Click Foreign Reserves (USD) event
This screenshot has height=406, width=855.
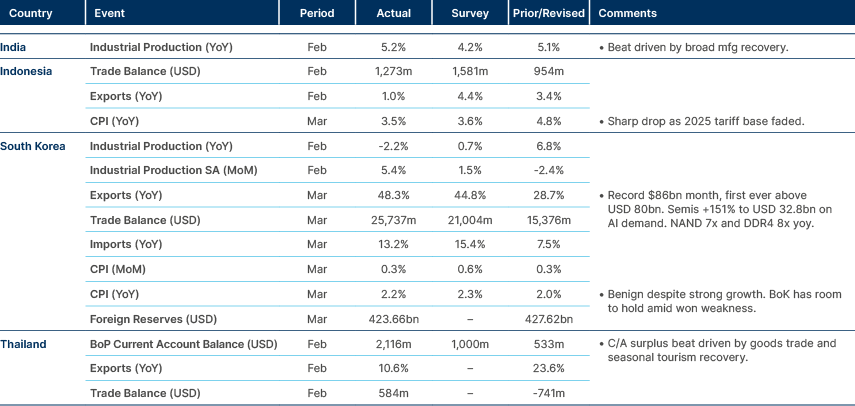point(153,320)
